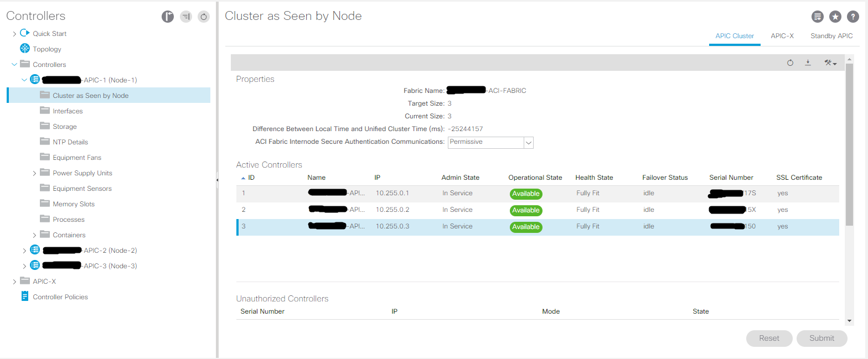Sort by the Failover Status column
Viewport: 868px width, 359px height.
(x=665, y=178)
